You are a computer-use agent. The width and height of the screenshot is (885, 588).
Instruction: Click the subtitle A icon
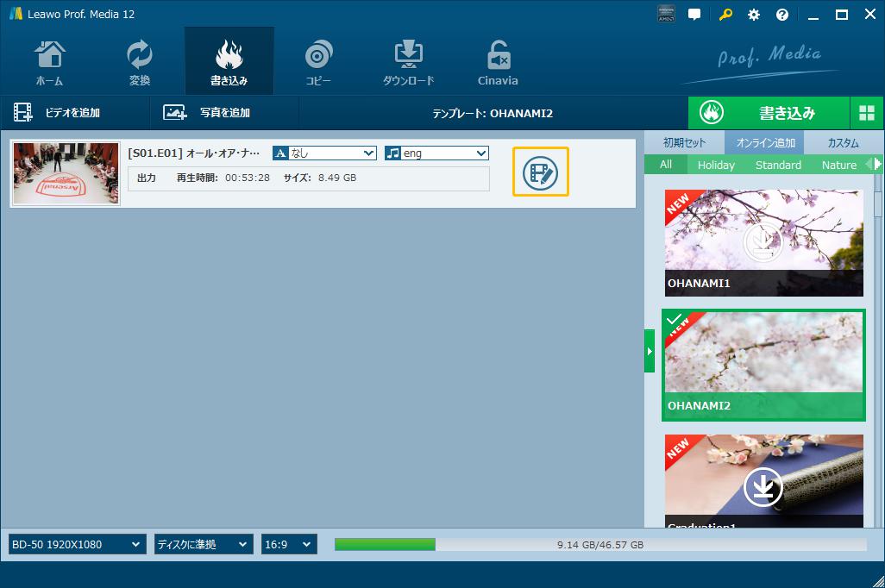tap(280, 153)
